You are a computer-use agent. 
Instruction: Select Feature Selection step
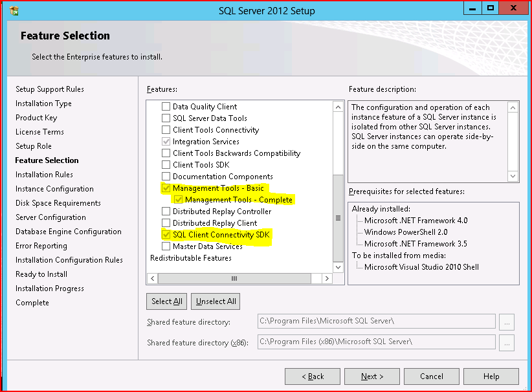click(47, 160)
